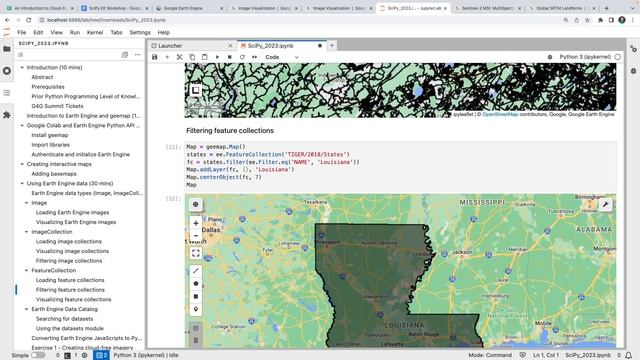Open the map toolbar wrench icon
The width and height of the screenshot is (640, 360).
(x=606, y=204)
